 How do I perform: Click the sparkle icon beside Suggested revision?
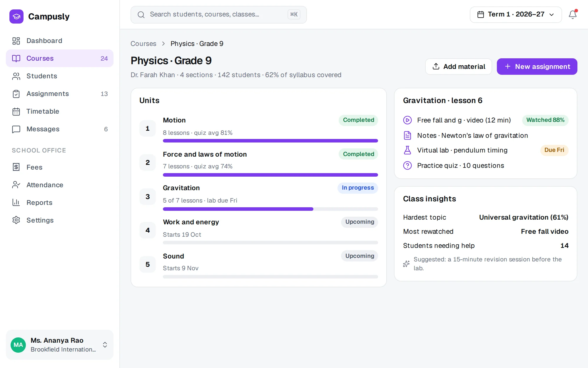click(x=406, y=263)
